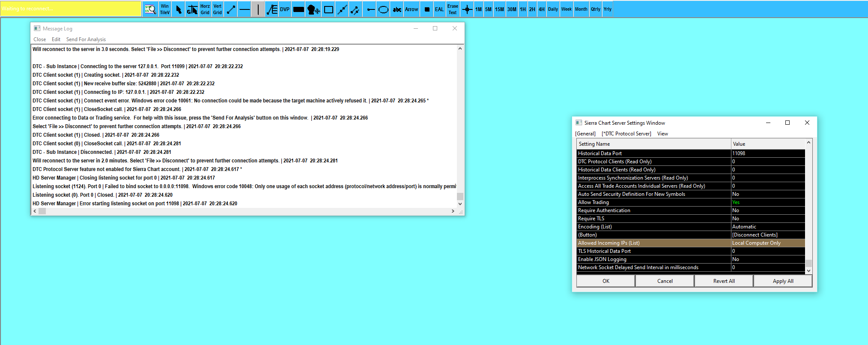Click the Revert All button
Viewport: 868px width, 345px height.
(x=724, y=281)
